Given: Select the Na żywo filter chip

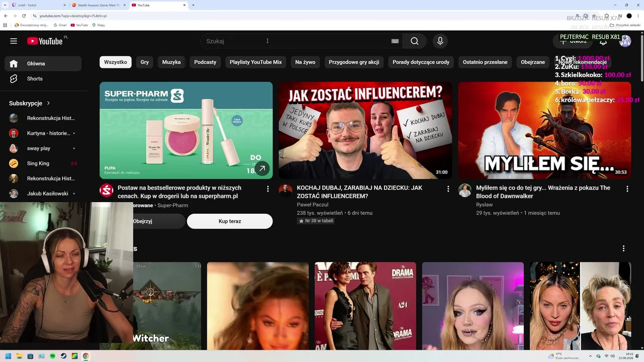Looking at the screenshot, I should 305,62.
